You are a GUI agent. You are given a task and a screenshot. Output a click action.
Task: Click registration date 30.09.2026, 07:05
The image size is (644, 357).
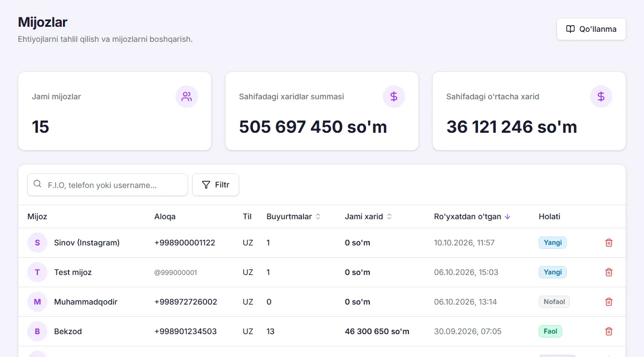467,331
